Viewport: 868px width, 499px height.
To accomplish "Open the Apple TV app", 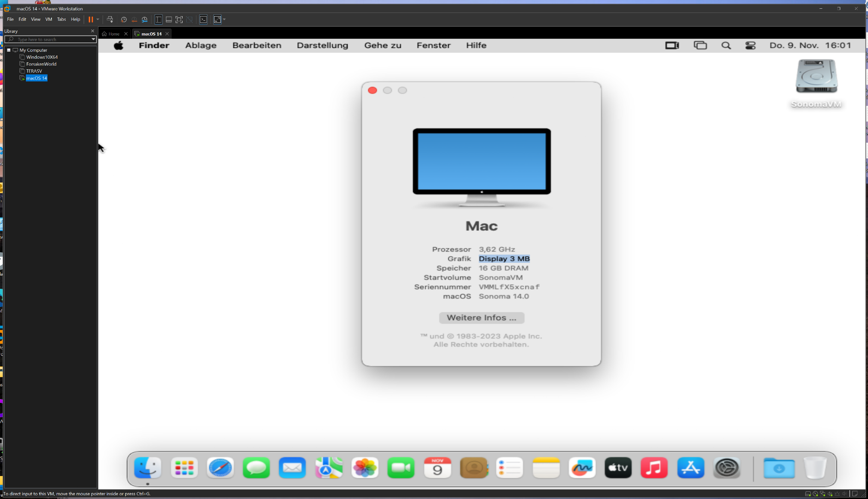I will click(618, 468).
